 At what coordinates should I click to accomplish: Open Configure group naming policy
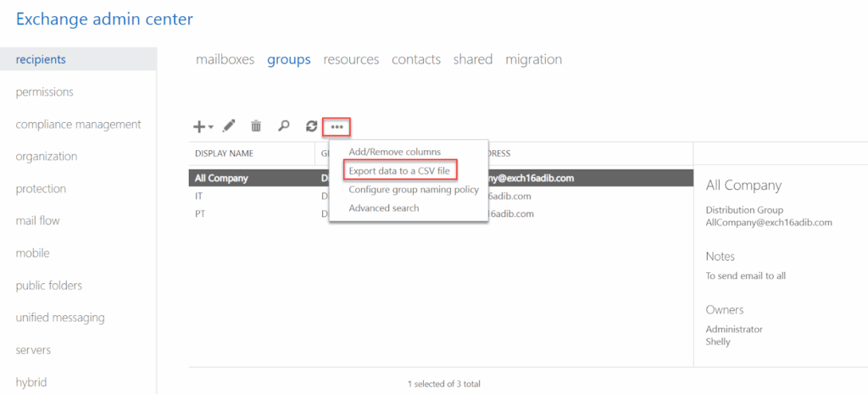(413, 189)
